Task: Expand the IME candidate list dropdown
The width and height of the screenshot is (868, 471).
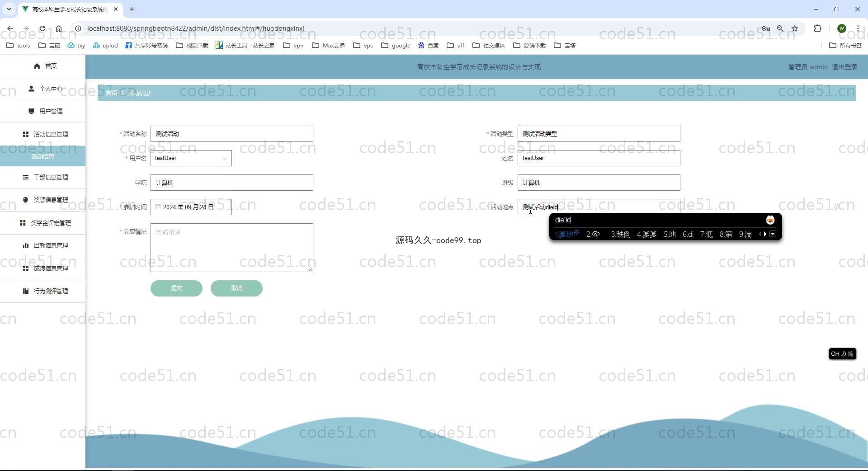Action: click(x=773, y=234)
